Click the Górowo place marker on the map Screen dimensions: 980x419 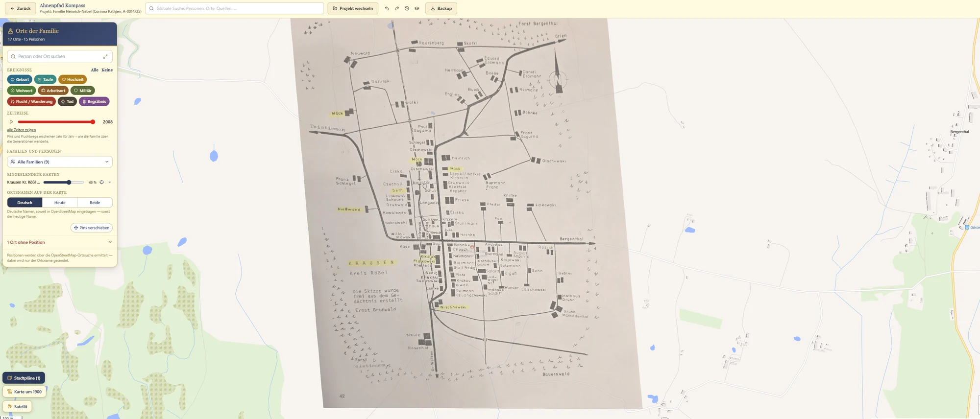click(967, 228)
